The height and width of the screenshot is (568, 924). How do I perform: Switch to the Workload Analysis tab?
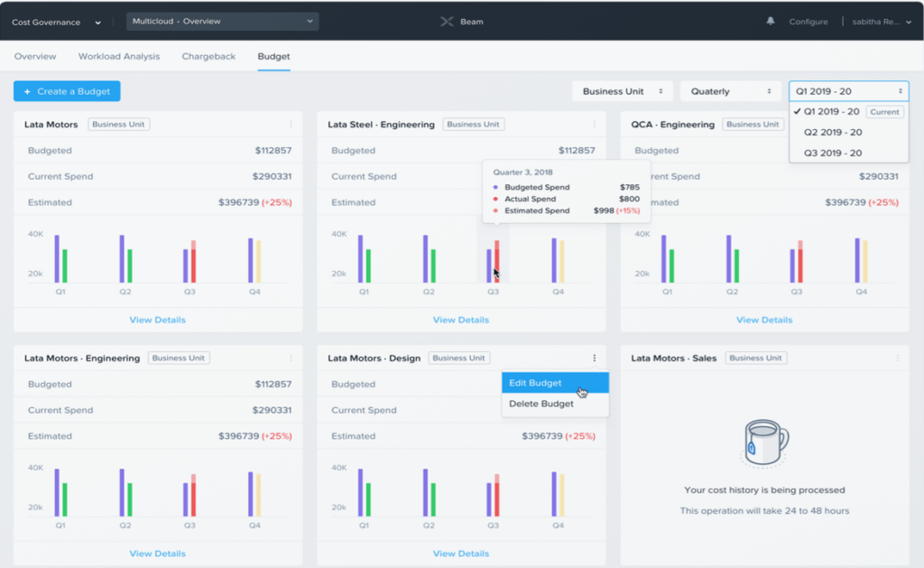click(x=119, y=56)
